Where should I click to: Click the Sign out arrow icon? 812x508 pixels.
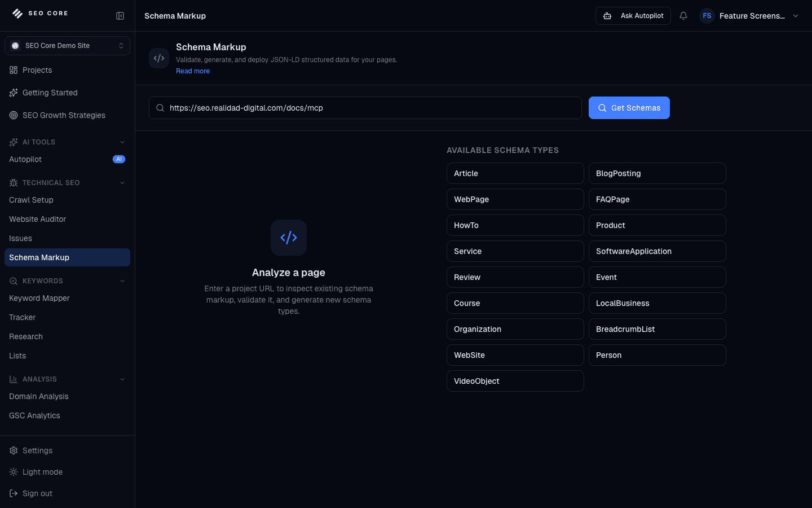(14, 493)
